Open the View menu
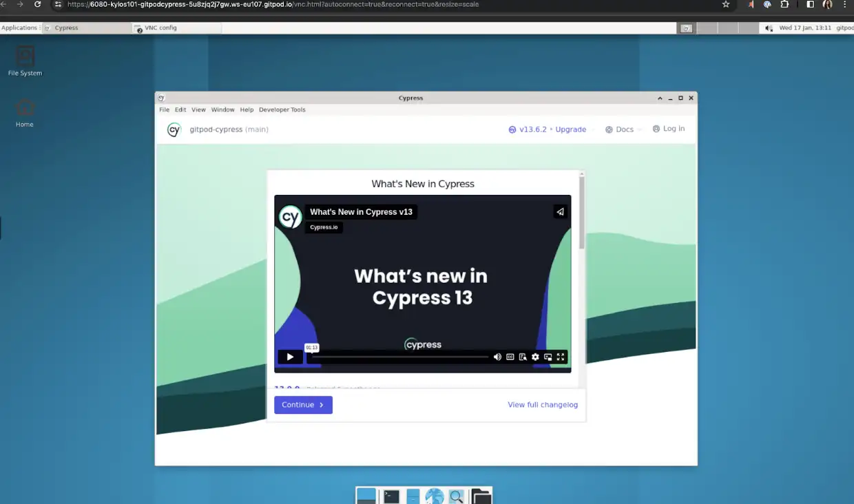 198,109
